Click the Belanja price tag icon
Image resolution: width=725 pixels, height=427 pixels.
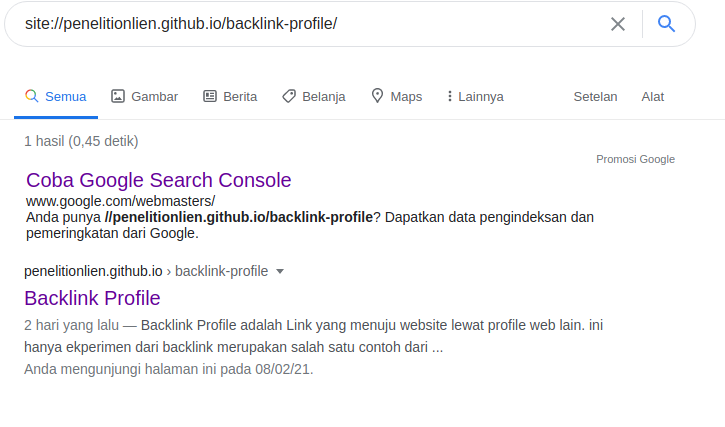click(289, 96)
